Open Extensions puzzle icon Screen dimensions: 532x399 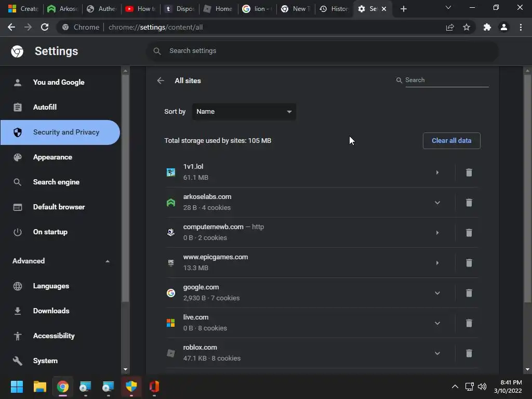[487, 27]
